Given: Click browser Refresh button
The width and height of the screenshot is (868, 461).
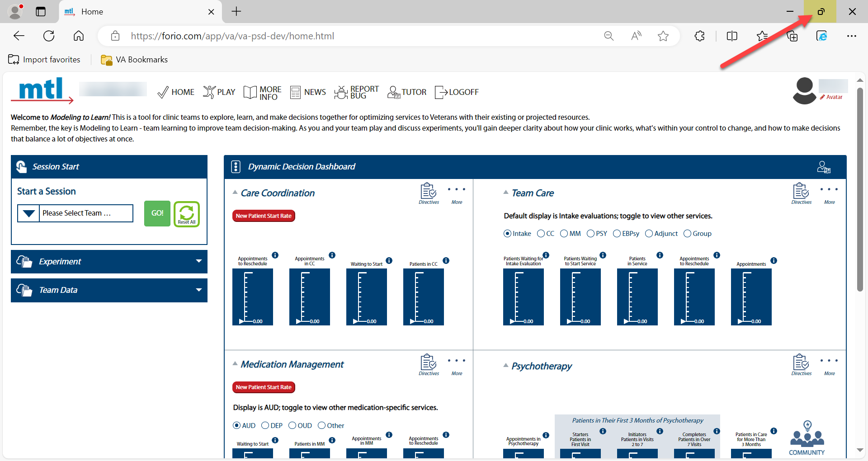Looking at the screenshot, I should coord(49,36).
